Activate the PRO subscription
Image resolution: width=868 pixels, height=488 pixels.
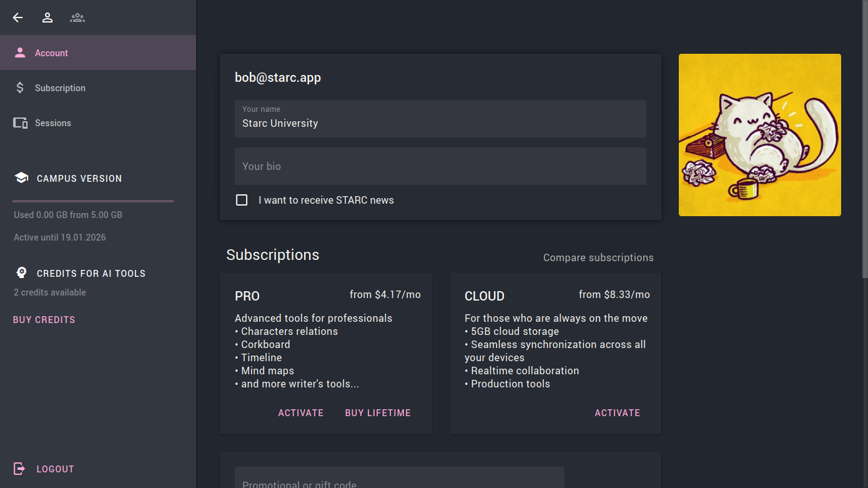300,412
